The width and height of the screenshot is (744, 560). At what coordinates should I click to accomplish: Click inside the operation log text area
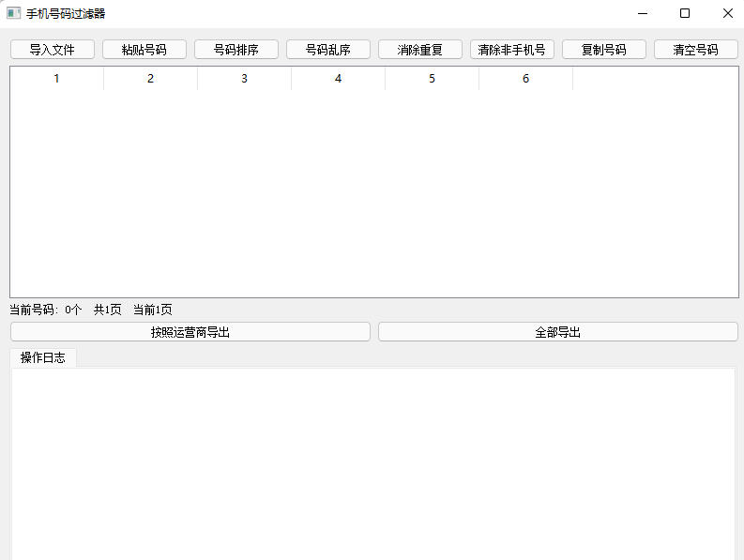point(372,460)
